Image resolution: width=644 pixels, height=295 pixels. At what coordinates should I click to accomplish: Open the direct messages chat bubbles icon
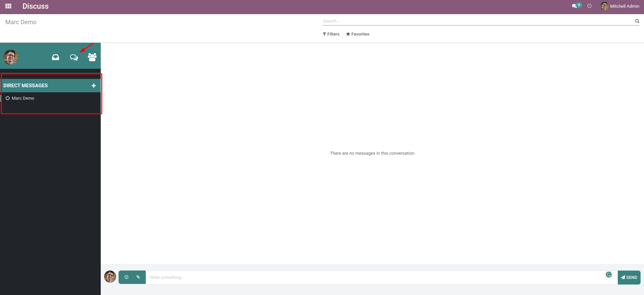pos(74,57)
